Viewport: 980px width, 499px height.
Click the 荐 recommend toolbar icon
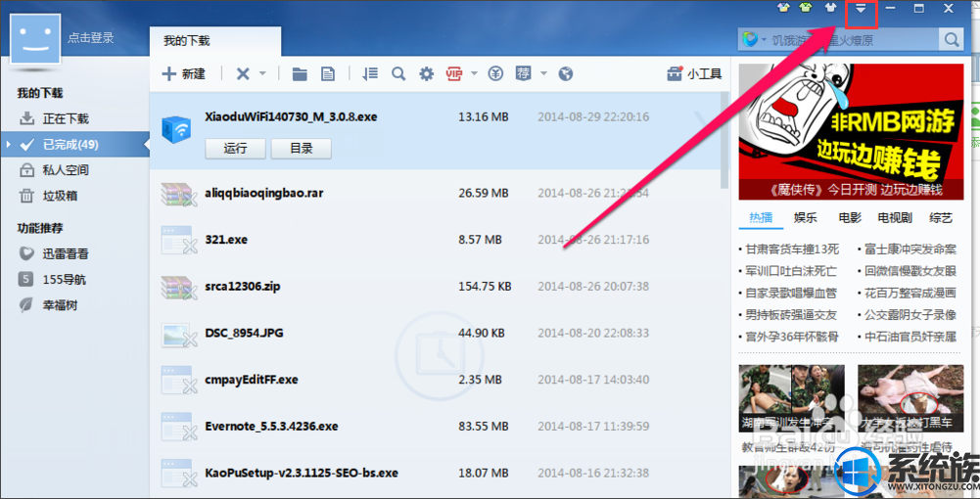(524, 73)
